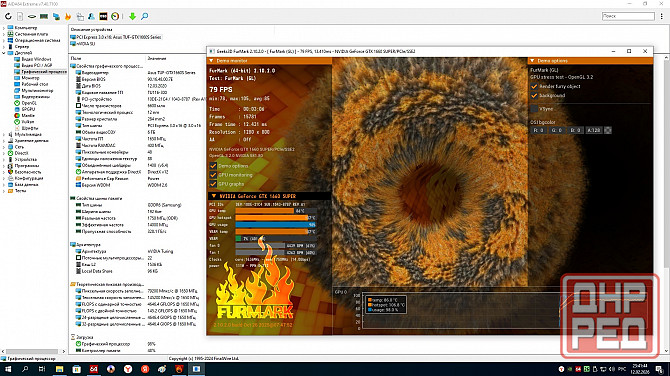Click the memory module icon in AIDA64 toolbar
This screenshot has width=670, height=376.
[44, 16]
